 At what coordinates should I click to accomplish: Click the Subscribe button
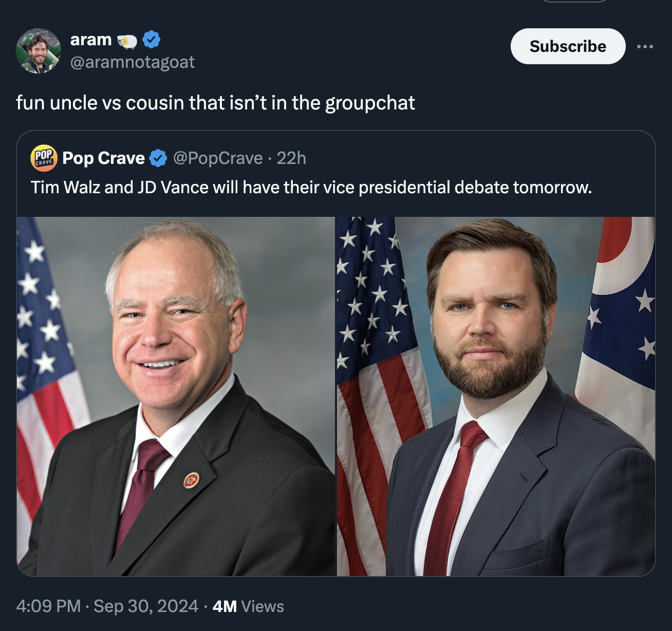coord(568,46)
